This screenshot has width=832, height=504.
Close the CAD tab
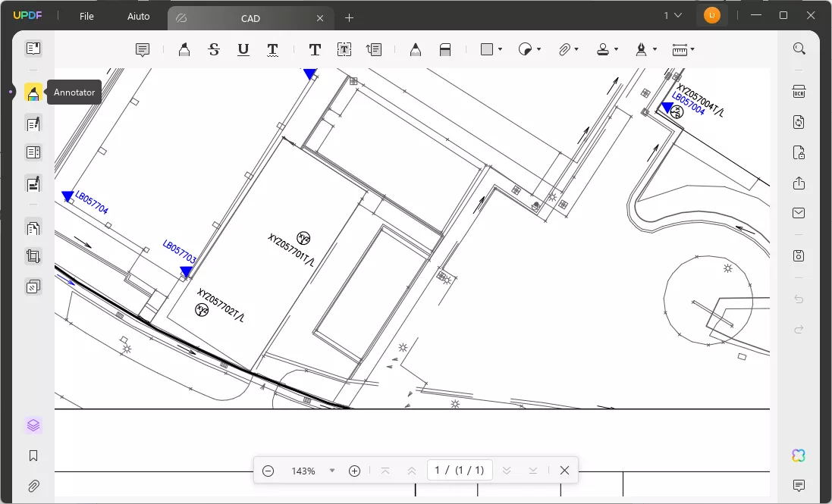point(320,18)
